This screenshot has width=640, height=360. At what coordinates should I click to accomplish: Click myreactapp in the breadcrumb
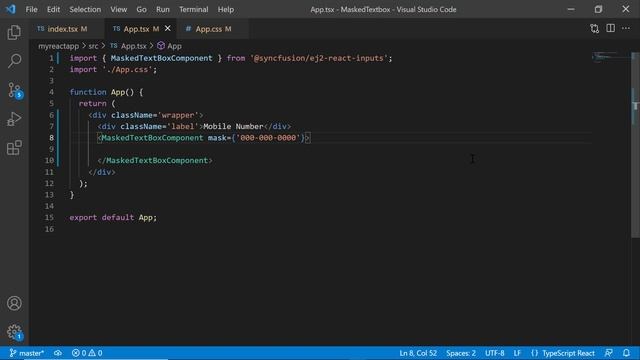coord(58,46)
